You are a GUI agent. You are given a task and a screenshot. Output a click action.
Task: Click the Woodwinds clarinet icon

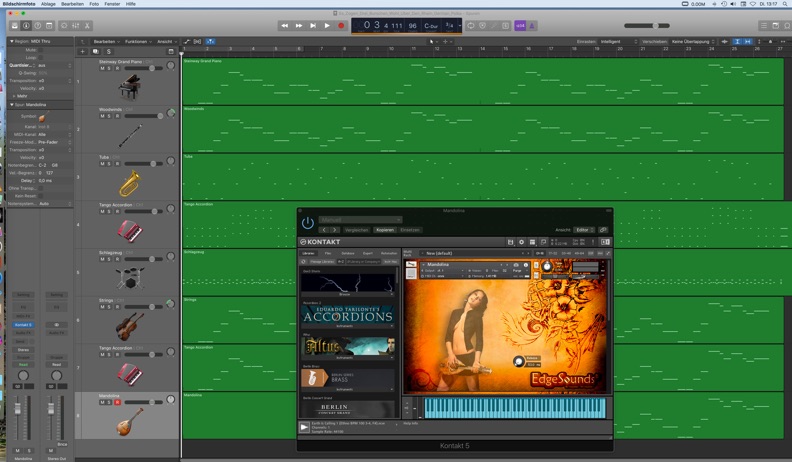(x=130, y=135)
